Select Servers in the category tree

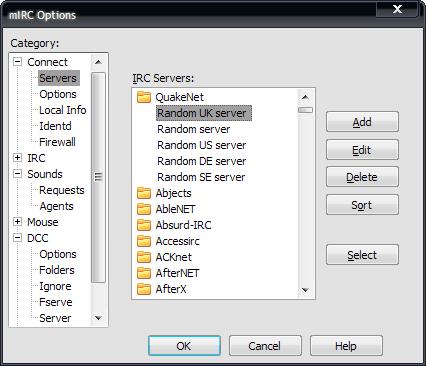coord(58,78)
